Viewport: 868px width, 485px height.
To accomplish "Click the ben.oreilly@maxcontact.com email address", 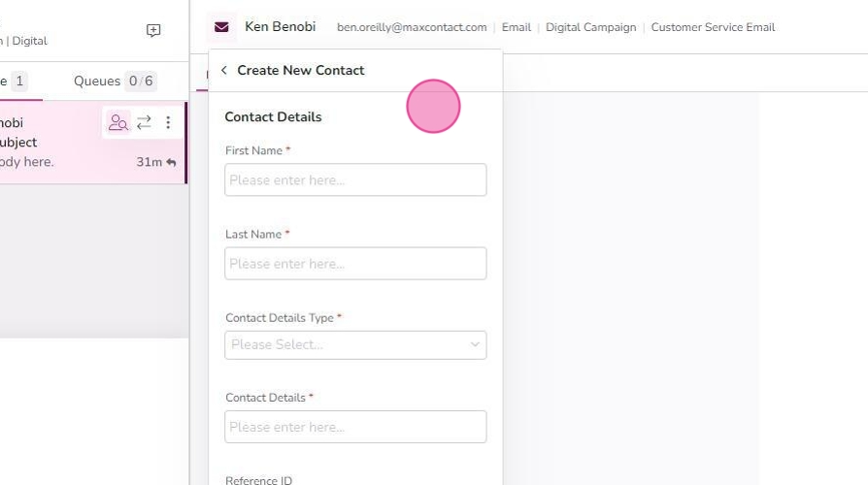I will 412,28.
